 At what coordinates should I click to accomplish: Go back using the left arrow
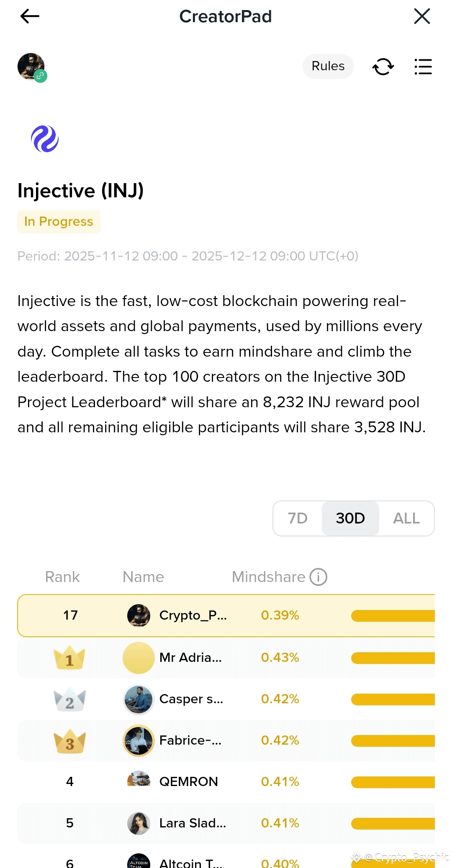coord(30,17)
